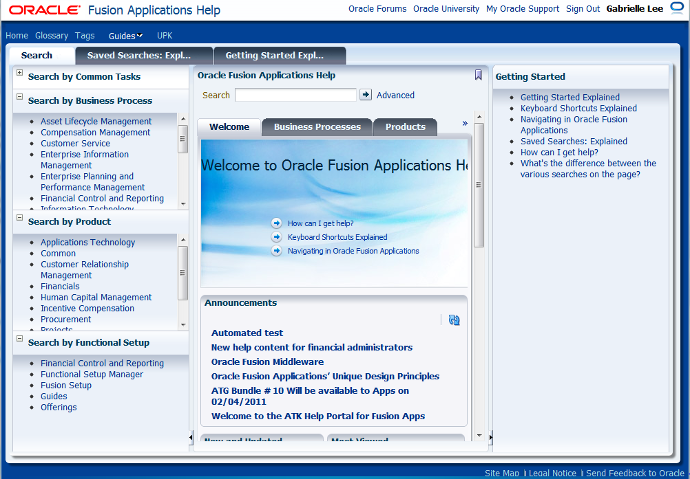690x479 pixels.
Task: Collapse Search by Functional Setup section
Action: [20, 339]
